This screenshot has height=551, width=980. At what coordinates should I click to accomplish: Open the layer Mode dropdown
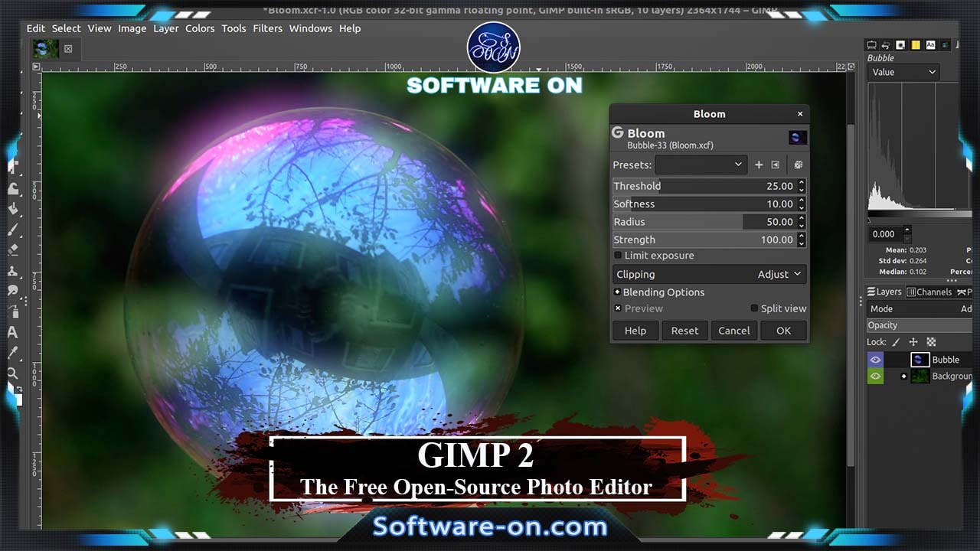(x=920, y=309)
